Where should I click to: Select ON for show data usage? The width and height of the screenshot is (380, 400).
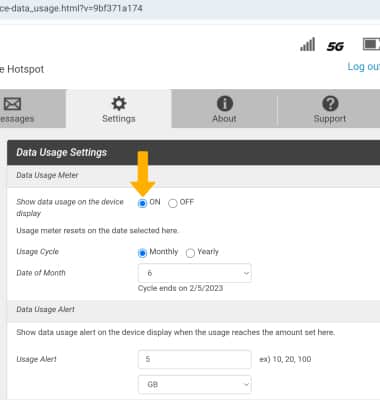(142, 203)
